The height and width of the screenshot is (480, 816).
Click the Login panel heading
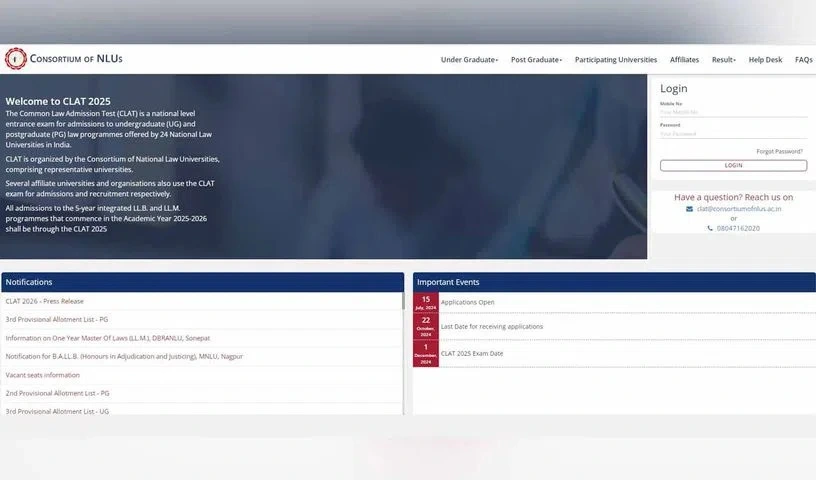coord(673,89)
